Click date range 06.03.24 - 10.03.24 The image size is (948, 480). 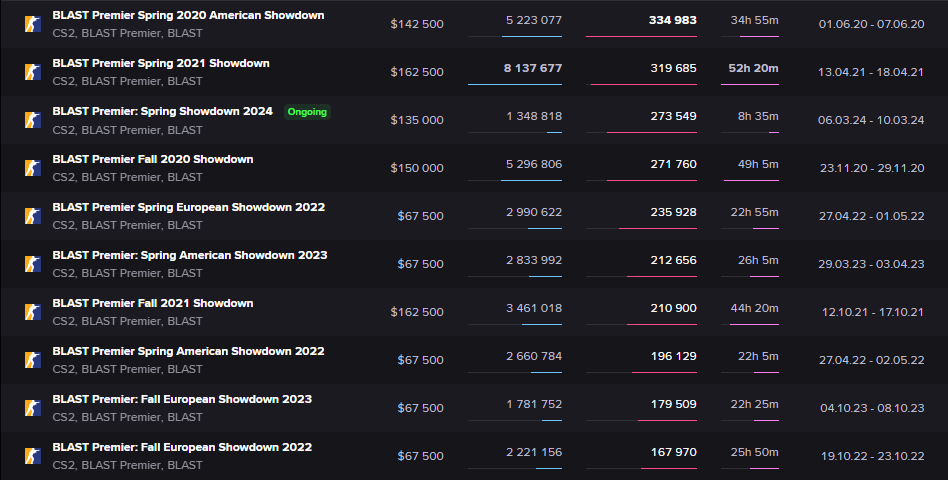tap(871, 120)
